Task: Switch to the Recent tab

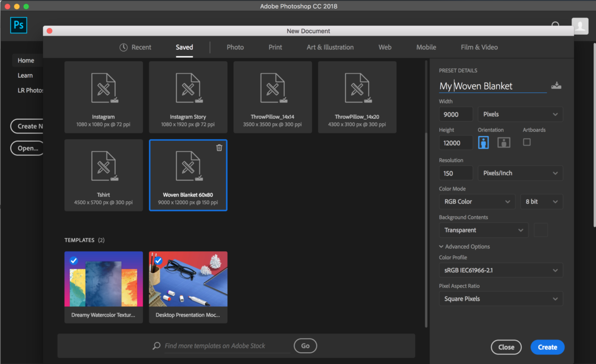Action: tap(135, 47)
